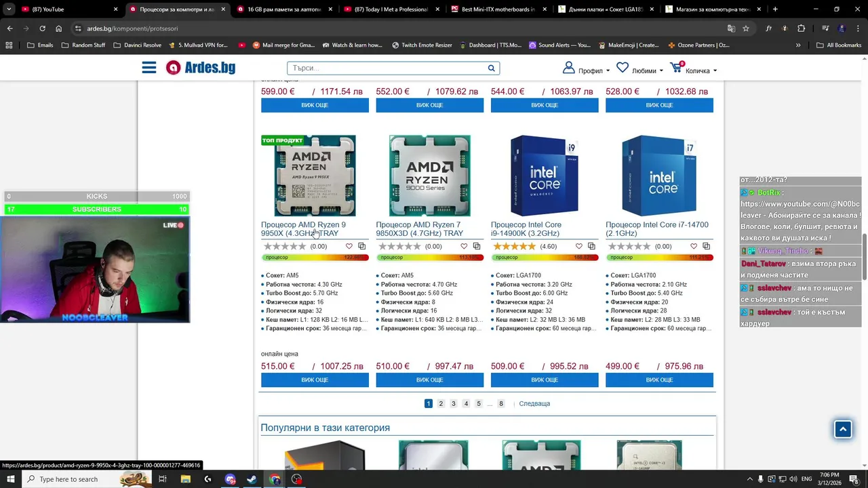Click ВИЖ ОЩЕ under Intel i9-14900K
The image size is (868, 488).
click(x=545, y=380)
